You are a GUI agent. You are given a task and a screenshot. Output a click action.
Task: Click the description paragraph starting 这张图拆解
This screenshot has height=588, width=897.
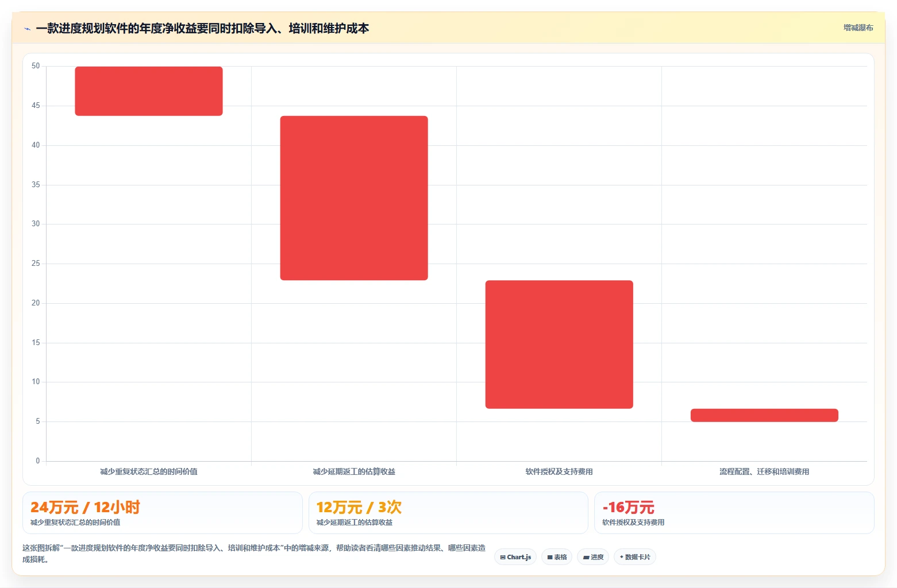coord(254,554)
